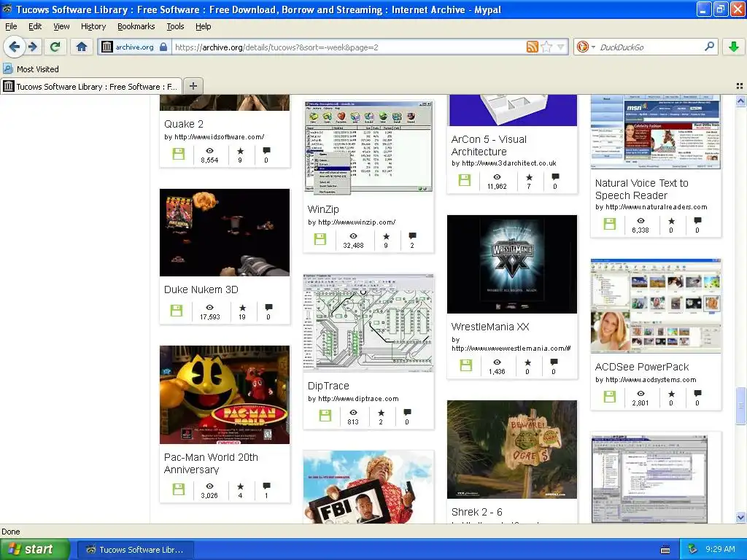Open the FBI movie poster thumbnail

[368, 487]
